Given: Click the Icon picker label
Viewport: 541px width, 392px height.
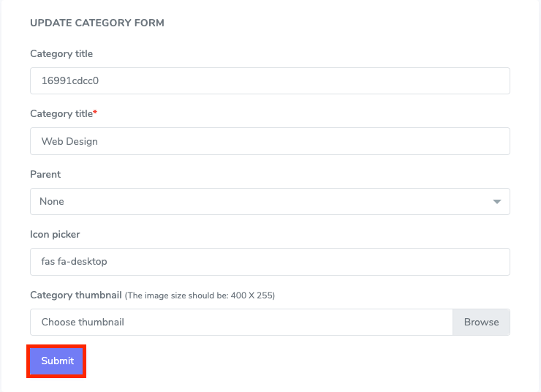Looking at the screenshot, I should point(55,235).
